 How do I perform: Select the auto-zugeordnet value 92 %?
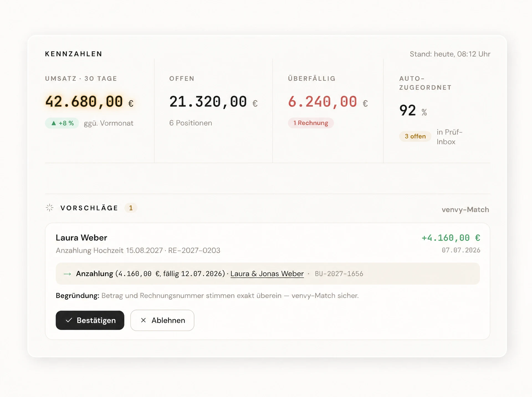413,110
